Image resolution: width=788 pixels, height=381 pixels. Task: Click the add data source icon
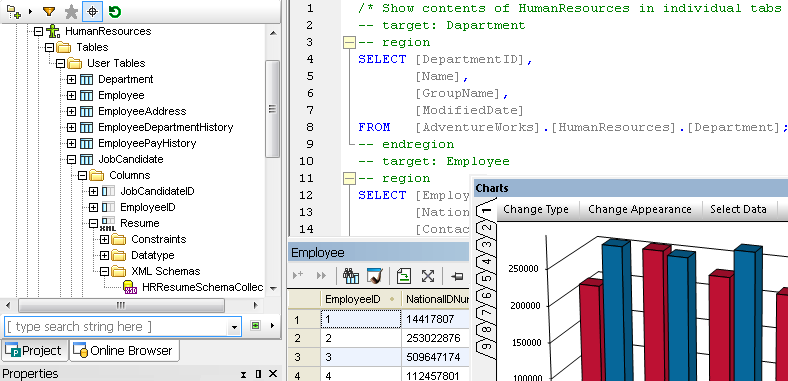[13, 11]
